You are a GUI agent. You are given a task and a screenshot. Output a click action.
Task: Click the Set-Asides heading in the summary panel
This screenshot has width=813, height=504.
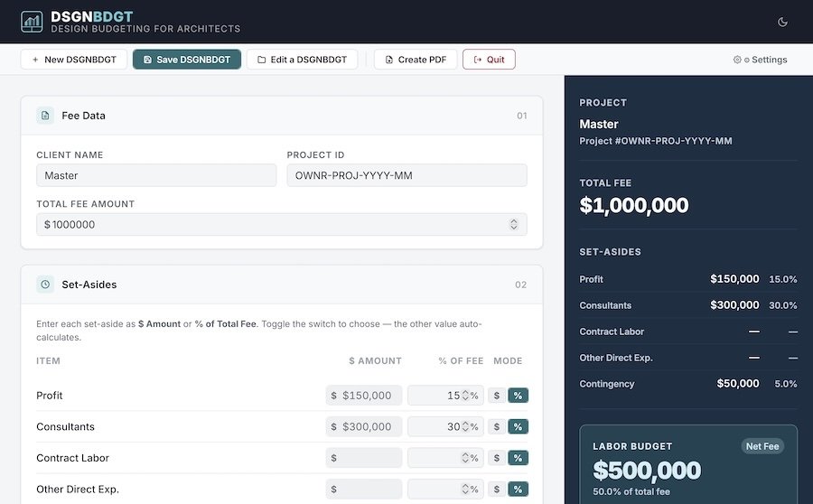tap(610, 252)
